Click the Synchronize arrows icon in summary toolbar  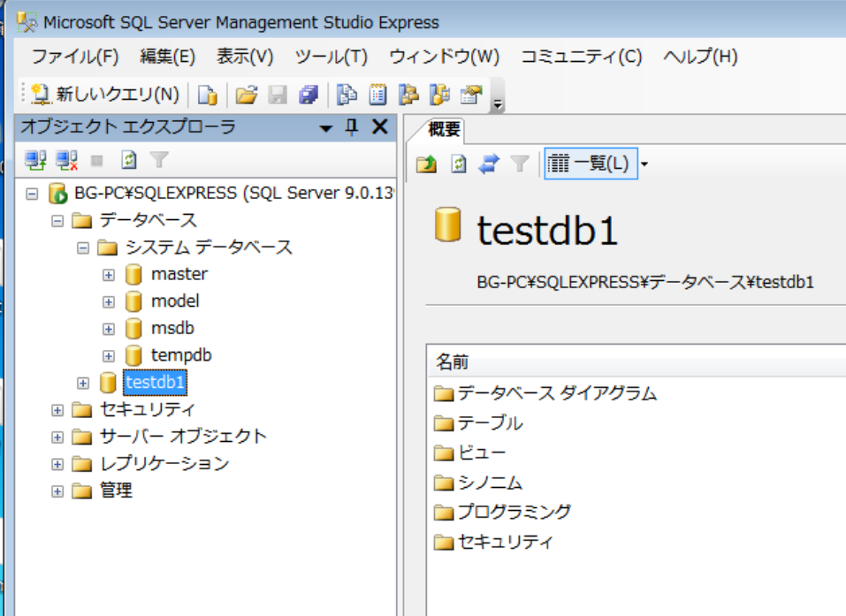point(489,164)
